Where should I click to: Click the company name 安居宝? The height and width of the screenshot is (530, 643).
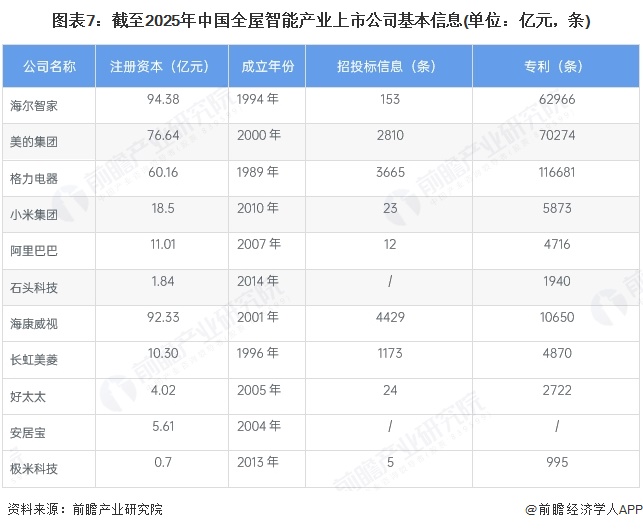click(27, 433)
